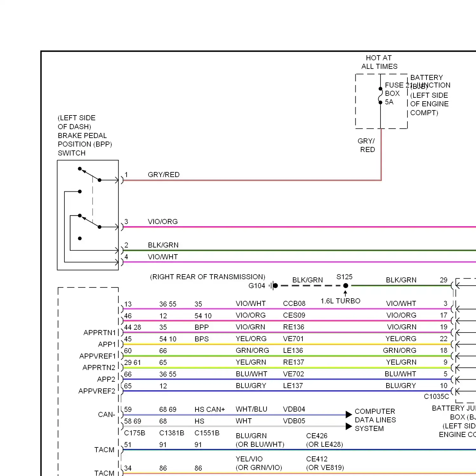476x476 pixels.
Task: Select connector label C175B
Action: coord(135,433)
